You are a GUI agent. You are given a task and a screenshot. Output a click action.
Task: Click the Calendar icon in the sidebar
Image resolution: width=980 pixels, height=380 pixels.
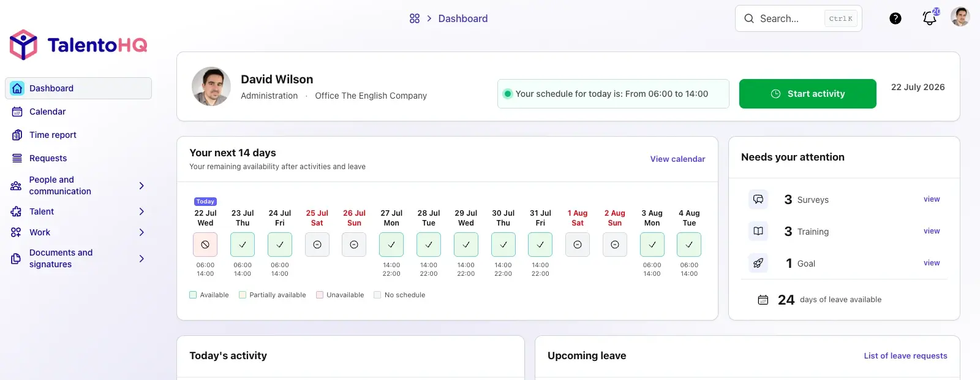point(17,112)
